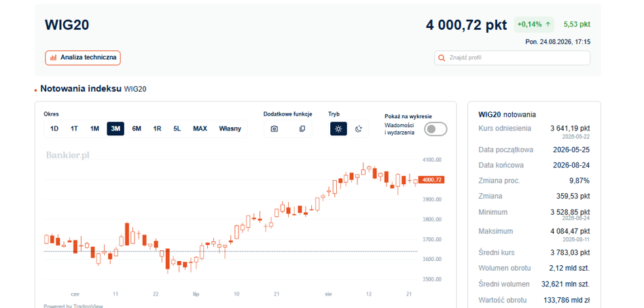The height and width of the screenshot is (308, 644).
Task: Toggle Wiadomości i wydarzenia switch
Action: click(435, 129)
